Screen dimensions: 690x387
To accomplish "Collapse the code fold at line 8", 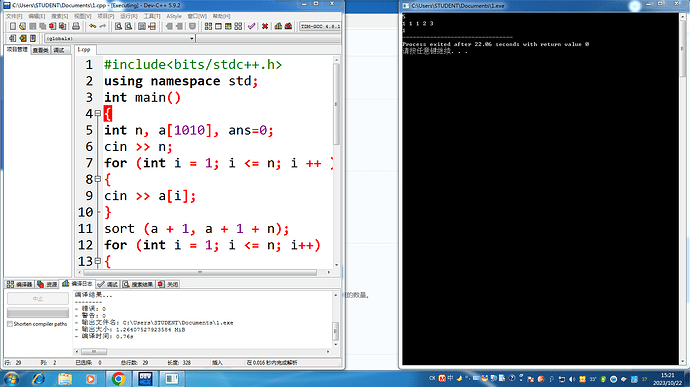I will tap(98, 179).
